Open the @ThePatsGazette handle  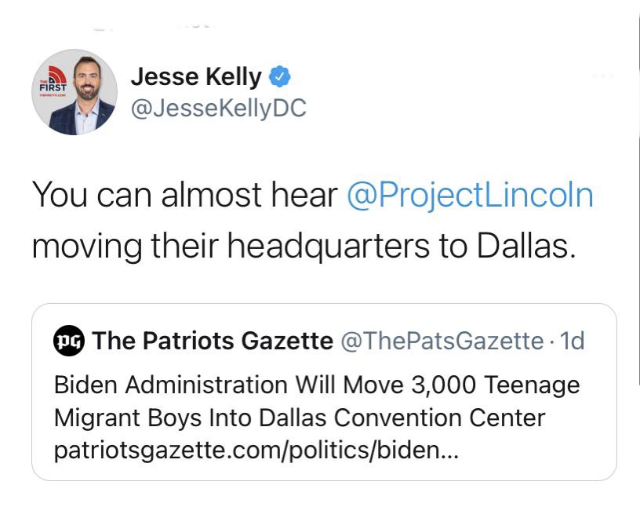[442, 341]
